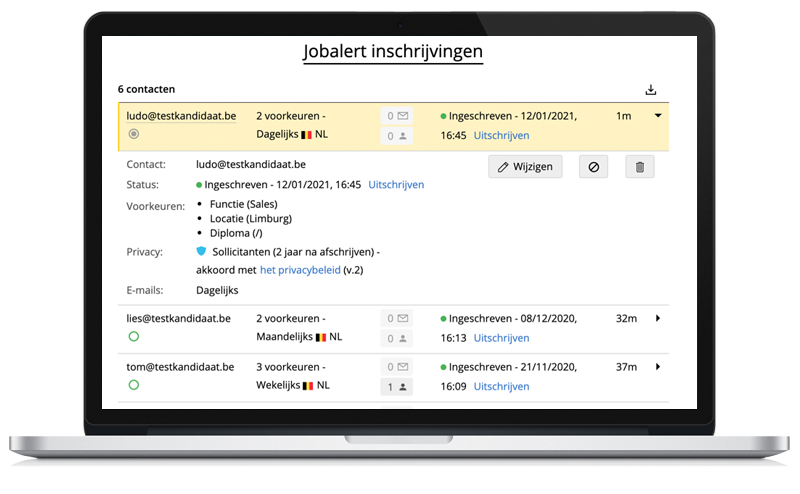Click the download contacts icon
This screenshot has width=800, height=494.
(651, 90)
